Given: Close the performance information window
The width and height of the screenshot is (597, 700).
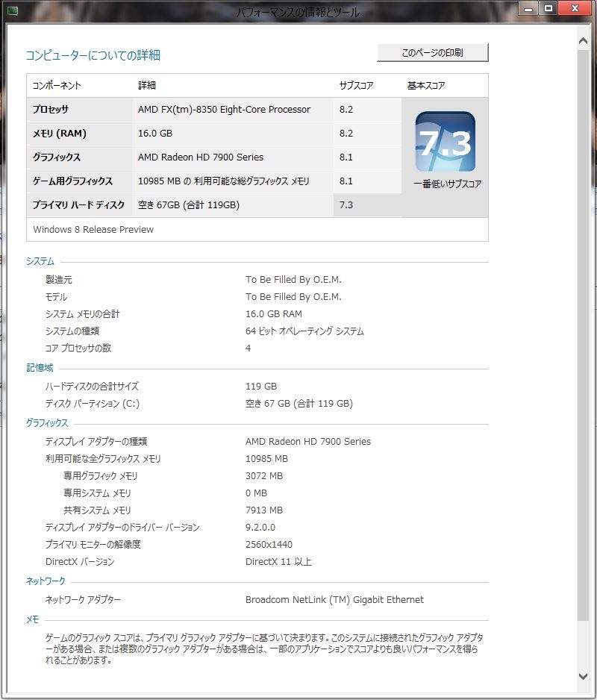Looking at the screenshot, I should (575, 8).
